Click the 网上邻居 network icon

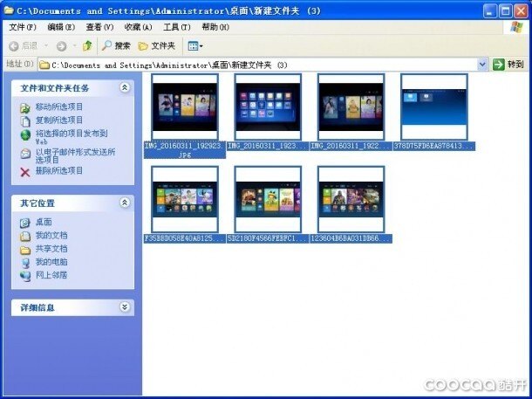coord(25,275)
